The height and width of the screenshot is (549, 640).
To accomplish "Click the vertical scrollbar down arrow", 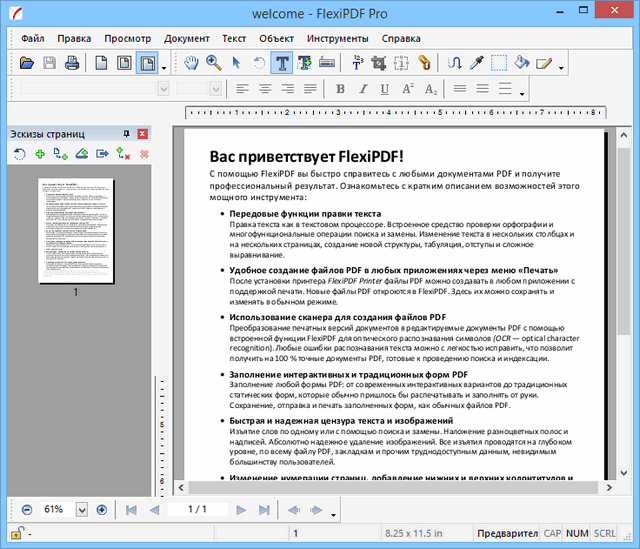I will pyautogui.click(x=624, y=473).
